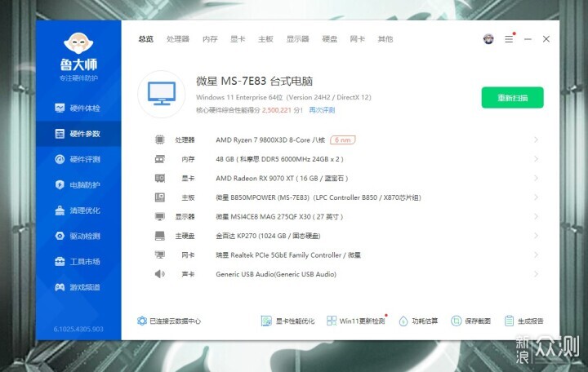Open 显卡性能优化 tool
588x372 pixels.
tap(287, 321)
